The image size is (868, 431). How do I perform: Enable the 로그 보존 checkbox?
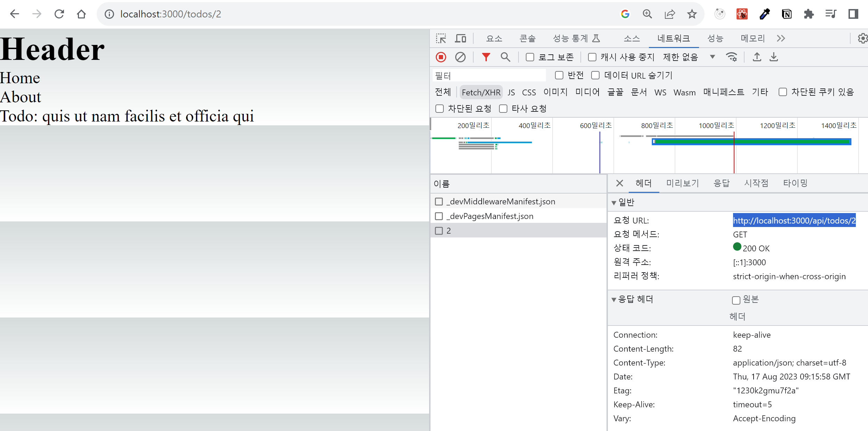tap(530, 57)
